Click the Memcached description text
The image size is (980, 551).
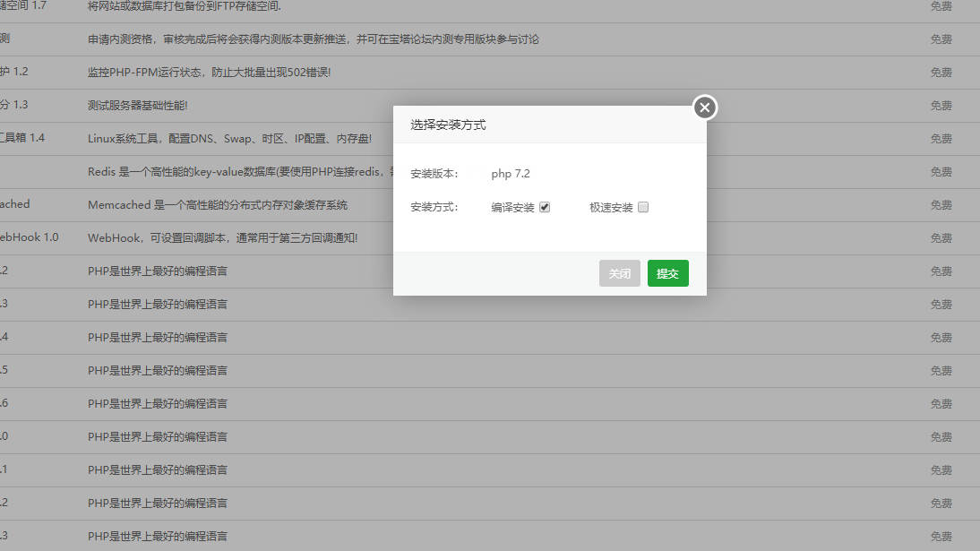pos(218,205)
